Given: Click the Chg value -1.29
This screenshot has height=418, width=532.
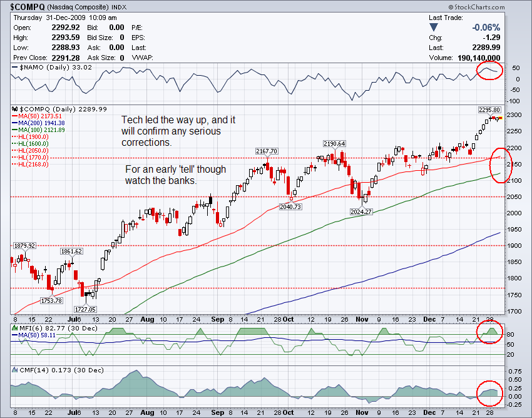Looking at the screenshot, I should tap(491, 38).
